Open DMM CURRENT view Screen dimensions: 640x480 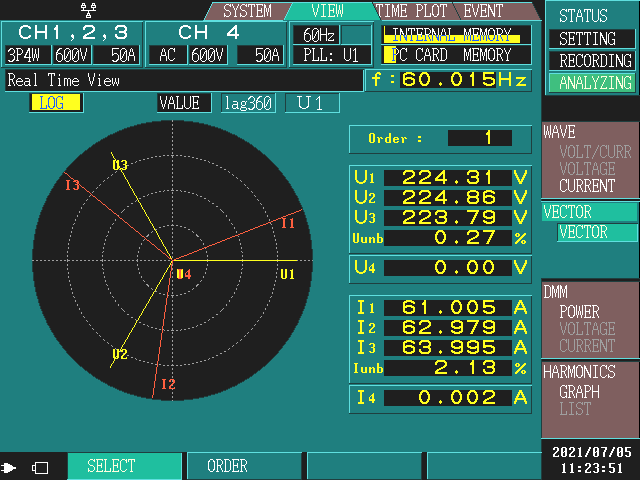click(587, 346)
